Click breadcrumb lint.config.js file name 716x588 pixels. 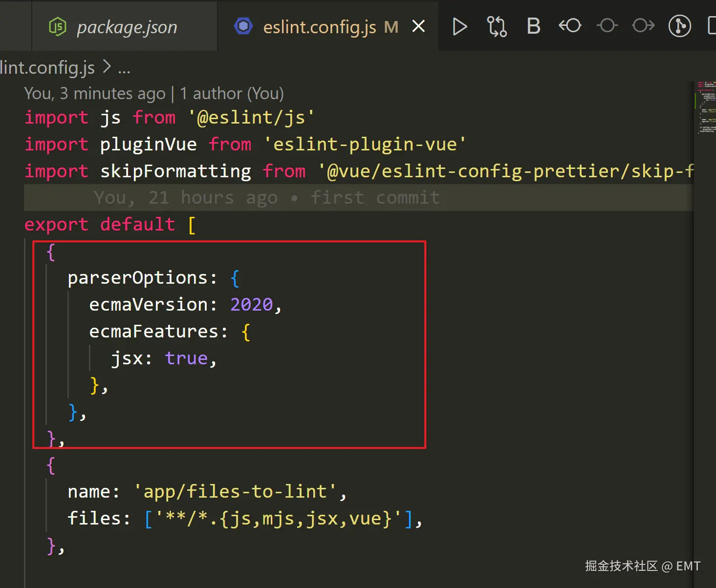(47, 67)
